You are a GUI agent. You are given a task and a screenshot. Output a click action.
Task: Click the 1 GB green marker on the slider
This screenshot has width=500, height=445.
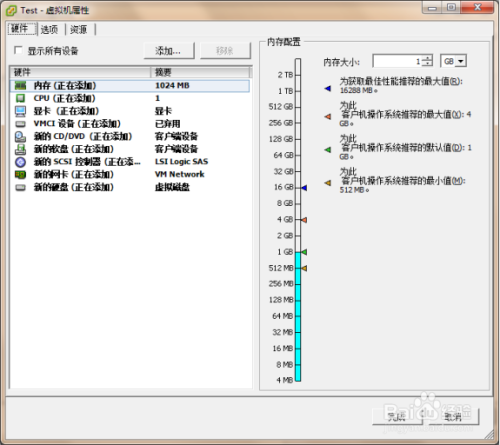[x=304, y=252]
